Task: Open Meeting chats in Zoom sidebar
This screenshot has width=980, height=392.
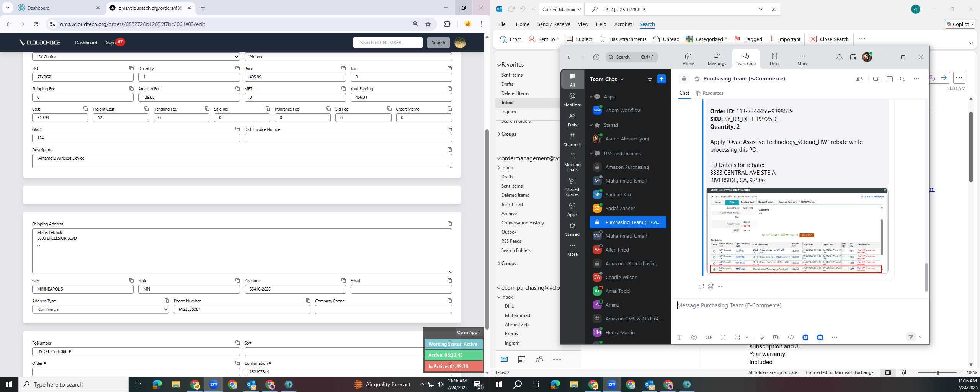Action: [572, 162]
